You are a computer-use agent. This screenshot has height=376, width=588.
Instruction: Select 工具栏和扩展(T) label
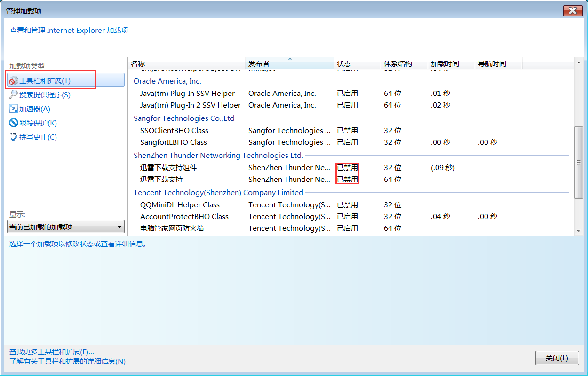(45, 81)
